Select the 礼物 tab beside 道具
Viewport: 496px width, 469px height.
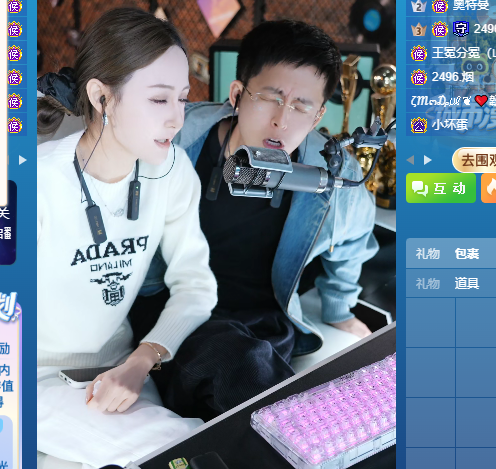tap(428, 284)
